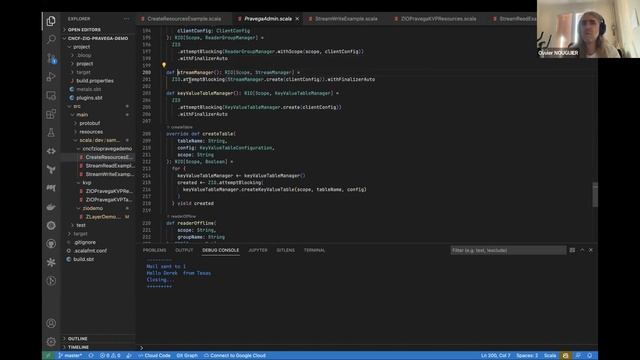
Task: Expand the OPEN EDITORS section
Action: tap(84, 30)
